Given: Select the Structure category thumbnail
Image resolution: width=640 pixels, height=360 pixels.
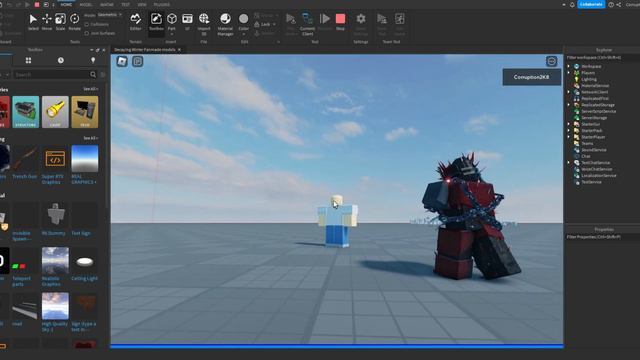Looking at the screenshot, I should (26, 112).
